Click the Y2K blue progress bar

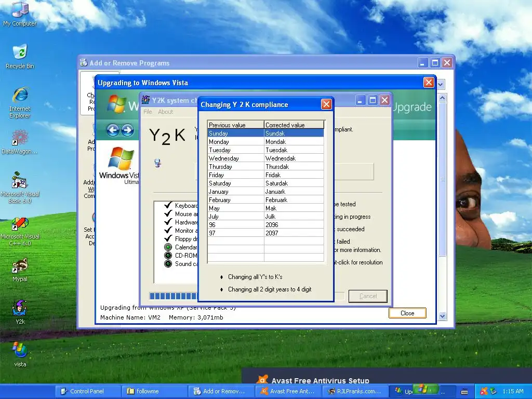174,296
